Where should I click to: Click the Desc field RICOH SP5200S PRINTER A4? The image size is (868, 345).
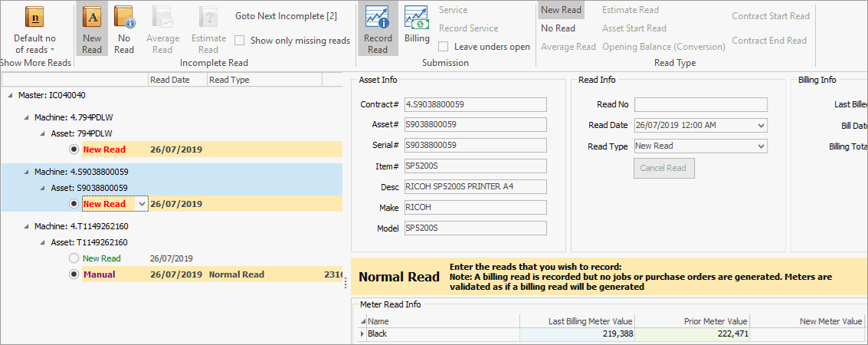pos(476,186)
